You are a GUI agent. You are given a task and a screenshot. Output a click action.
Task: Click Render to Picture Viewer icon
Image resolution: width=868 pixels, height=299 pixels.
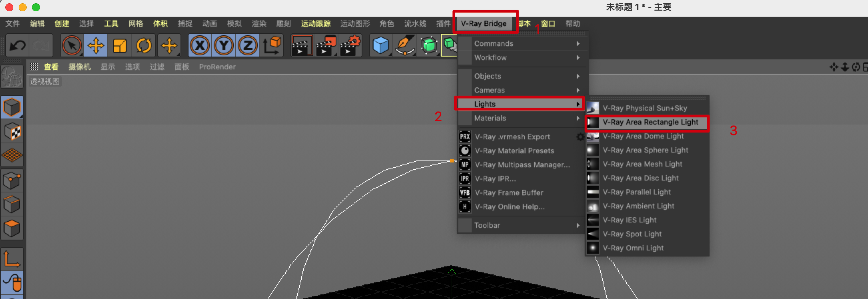pyautogui.click(x=326, y=46)
